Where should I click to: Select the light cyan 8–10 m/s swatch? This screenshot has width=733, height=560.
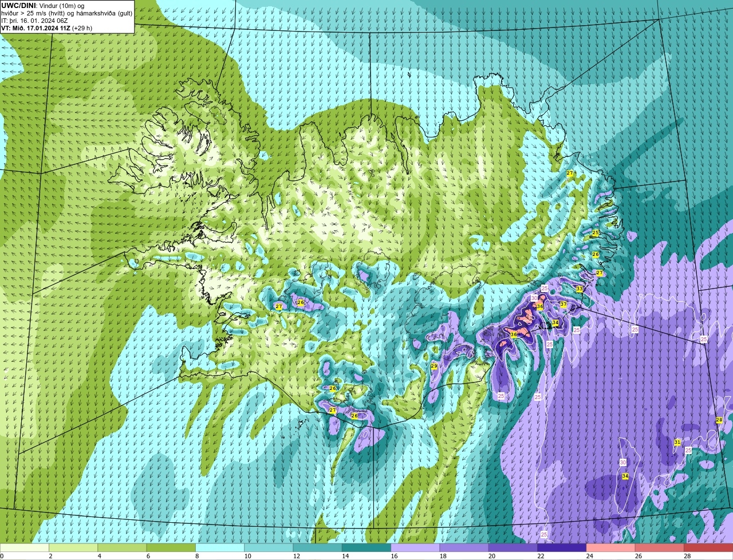(220, 548)
